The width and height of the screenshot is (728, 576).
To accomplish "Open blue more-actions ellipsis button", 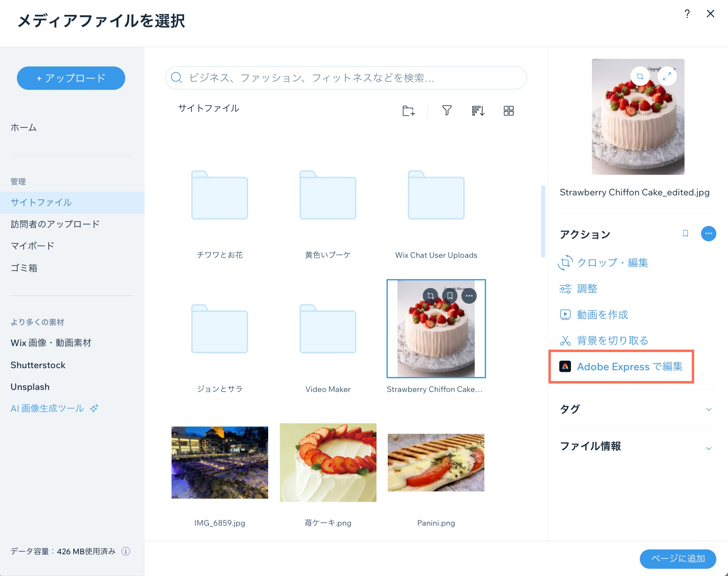I will click(x=709, y=234).
